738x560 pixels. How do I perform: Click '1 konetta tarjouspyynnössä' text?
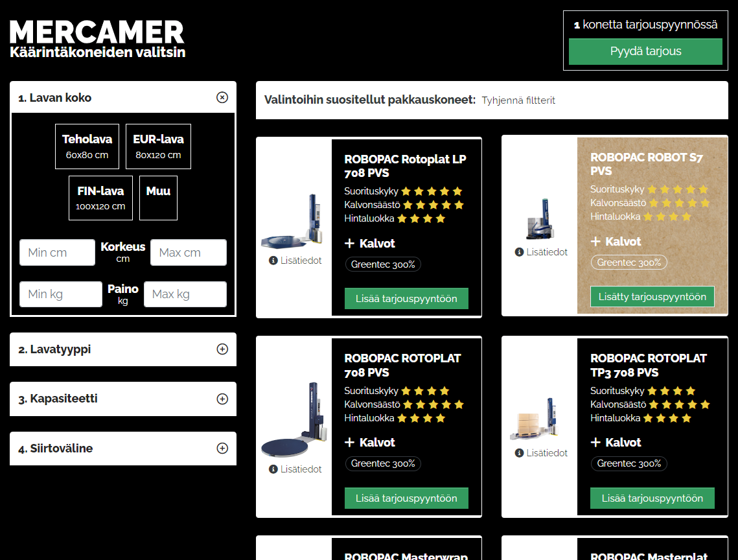pos(645,25)
